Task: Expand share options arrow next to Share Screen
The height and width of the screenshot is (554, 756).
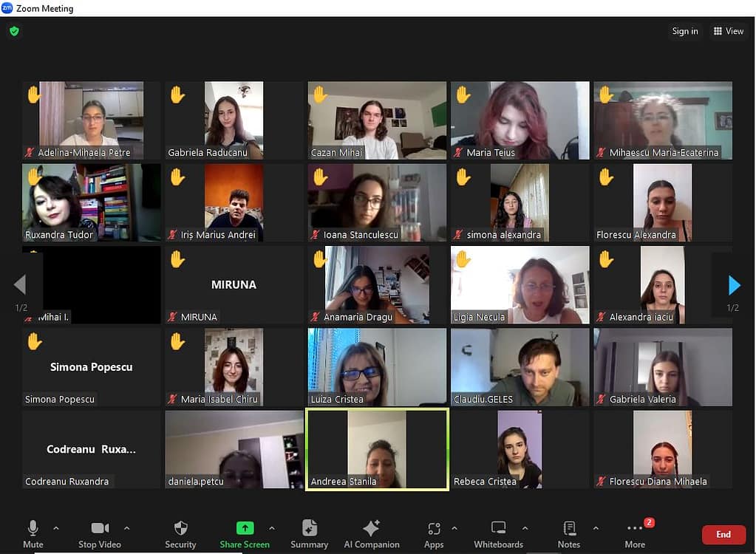Action: tap(272, 528)
